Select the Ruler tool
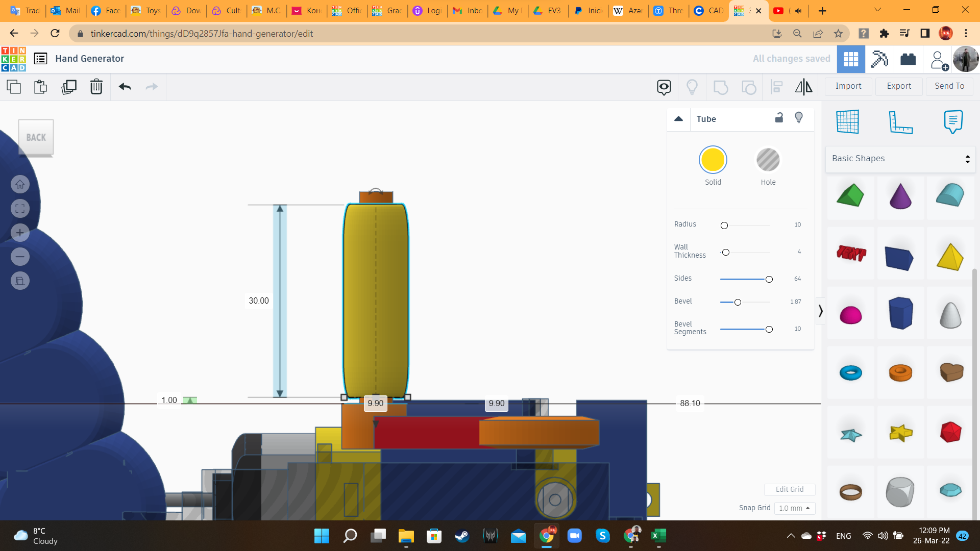 pyautogui.click(x=900, y=122)
